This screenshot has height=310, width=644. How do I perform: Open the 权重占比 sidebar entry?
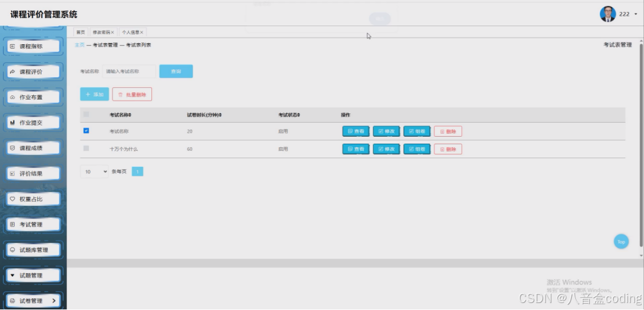(33, 199)
